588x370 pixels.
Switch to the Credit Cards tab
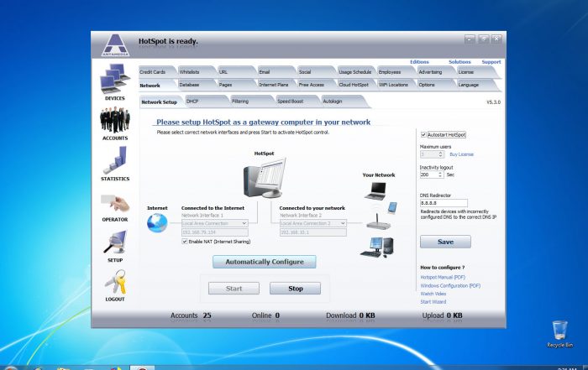pyautogui.click(x=156, y=72)
